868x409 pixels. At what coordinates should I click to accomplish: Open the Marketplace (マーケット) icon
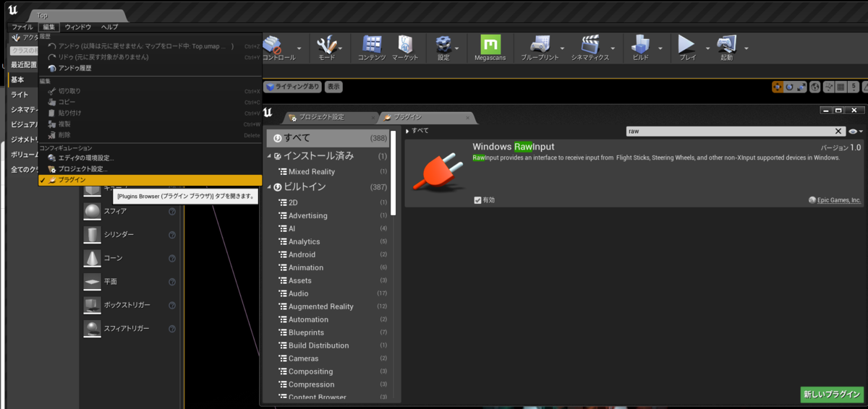pyautogui.click(x=405, y=45)
